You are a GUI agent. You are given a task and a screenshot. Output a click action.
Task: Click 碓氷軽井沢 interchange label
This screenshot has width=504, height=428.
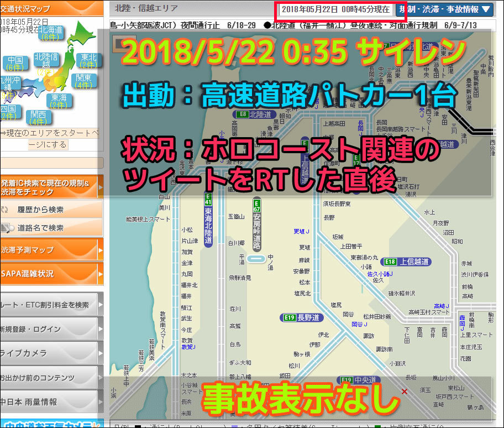(x=401, y=293)
